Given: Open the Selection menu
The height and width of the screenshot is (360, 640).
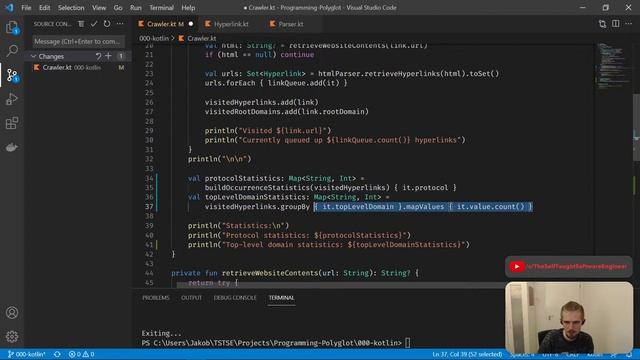Looking at the screenshot, I should (x=71, y=8).
